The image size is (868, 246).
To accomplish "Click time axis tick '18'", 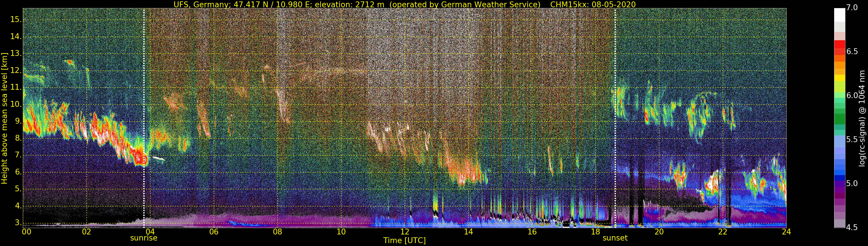I will tap(595, 232).
